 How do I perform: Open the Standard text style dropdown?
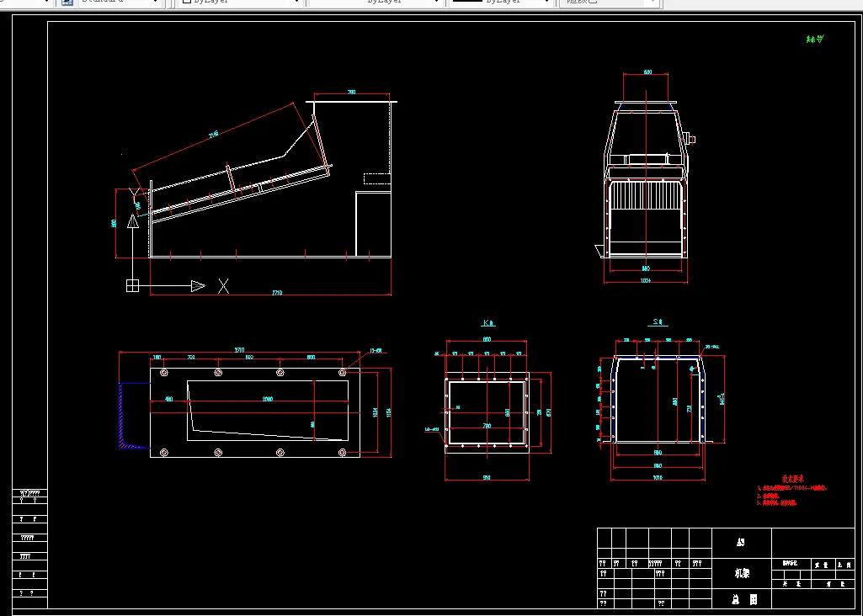120,3
